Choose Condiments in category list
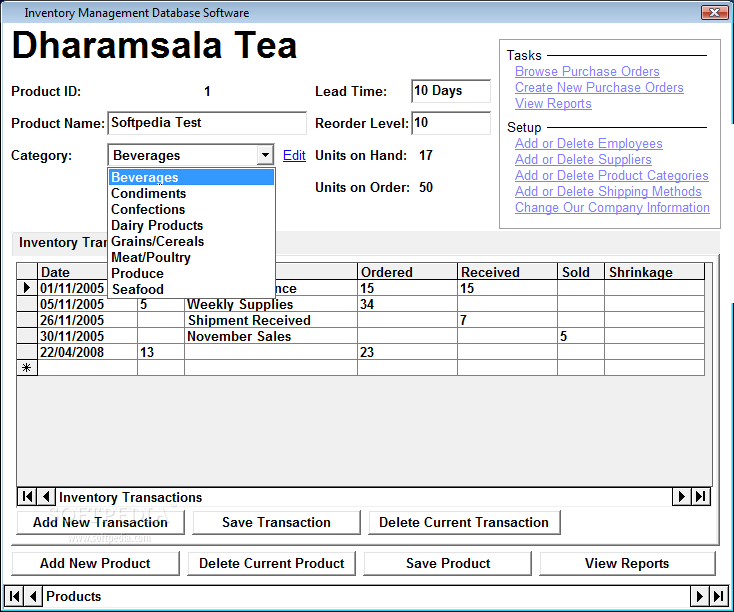 tap(191, 193)
